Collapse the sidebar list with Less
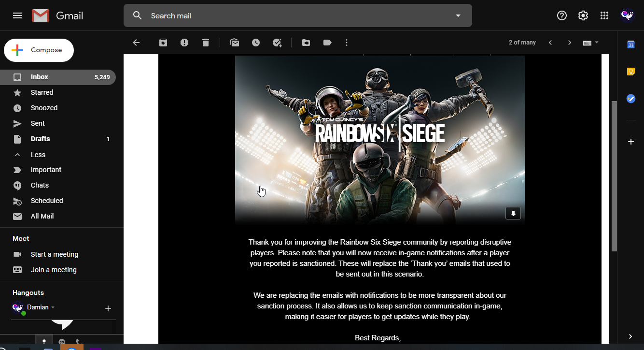This screenshot has height=350, width=644. (x=38, y=155)
